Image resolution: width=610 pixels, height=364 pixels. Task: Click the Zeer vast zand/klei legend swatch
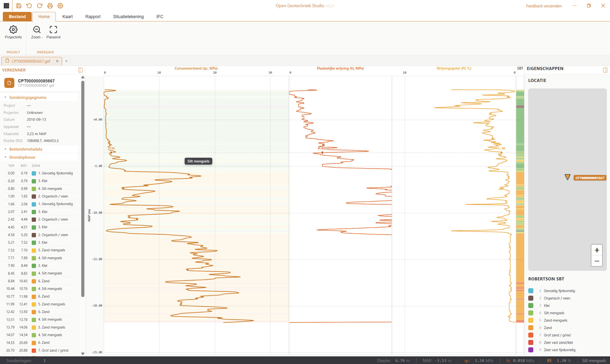[x=531, y=342]
